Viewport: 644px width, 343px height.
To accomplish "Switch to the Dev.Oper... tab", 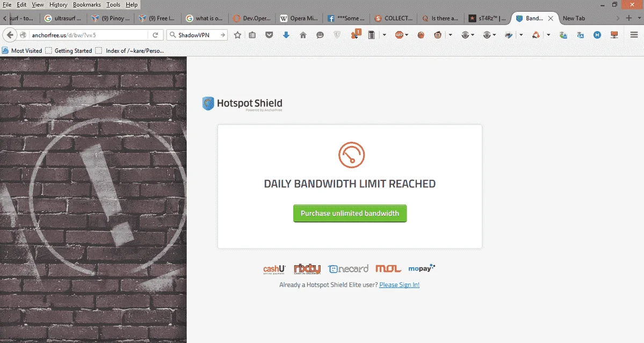I will [x=252, y=18].
